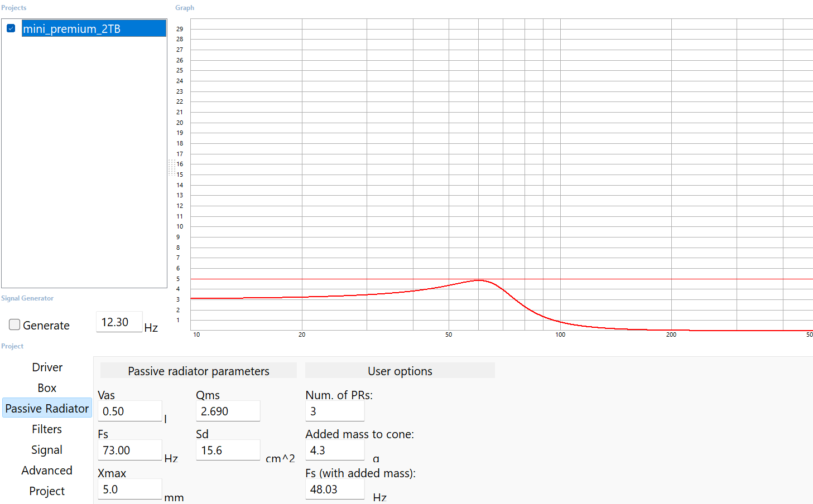813x504 pixels.
Task: Open the Box section
Action: pos(47,388)
